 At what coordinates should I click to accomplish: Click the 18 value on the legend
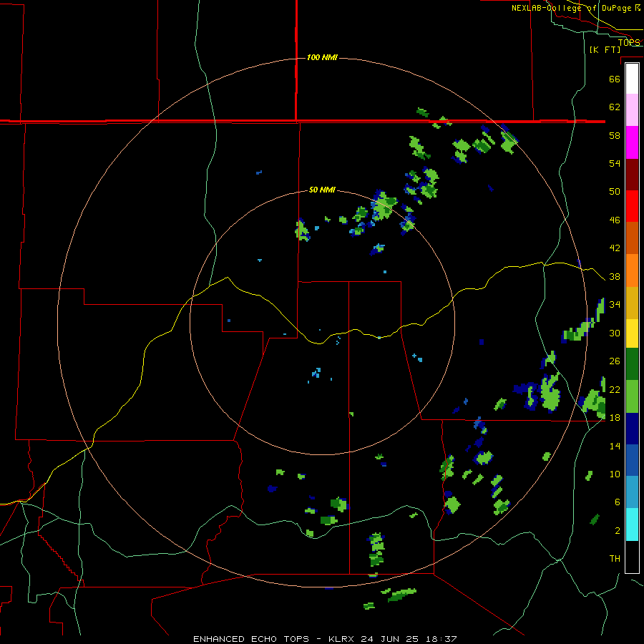(x=615, y=418)
